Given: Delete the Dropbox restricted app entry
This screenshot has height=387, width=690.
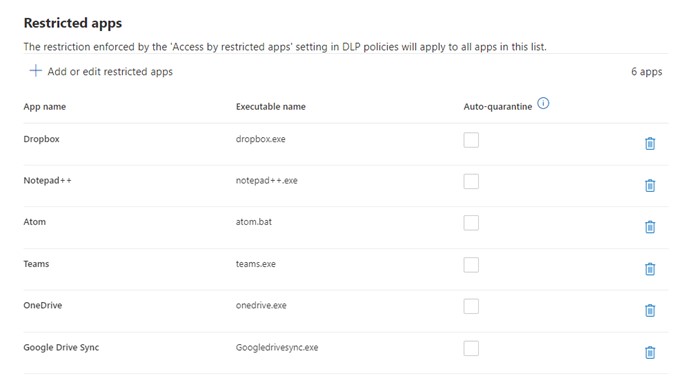Looking at the screenshot, I should (650, 144).
